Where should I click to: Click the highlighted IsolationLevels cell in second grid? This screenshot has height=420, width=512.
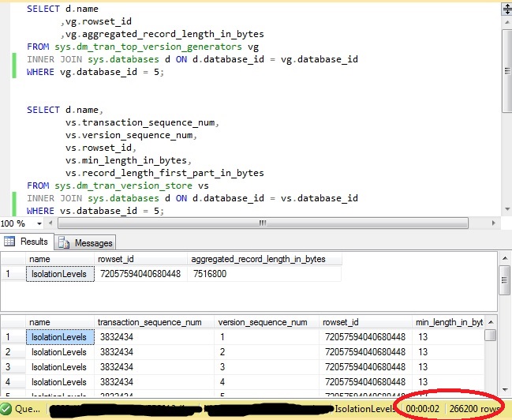pos(59,337)
